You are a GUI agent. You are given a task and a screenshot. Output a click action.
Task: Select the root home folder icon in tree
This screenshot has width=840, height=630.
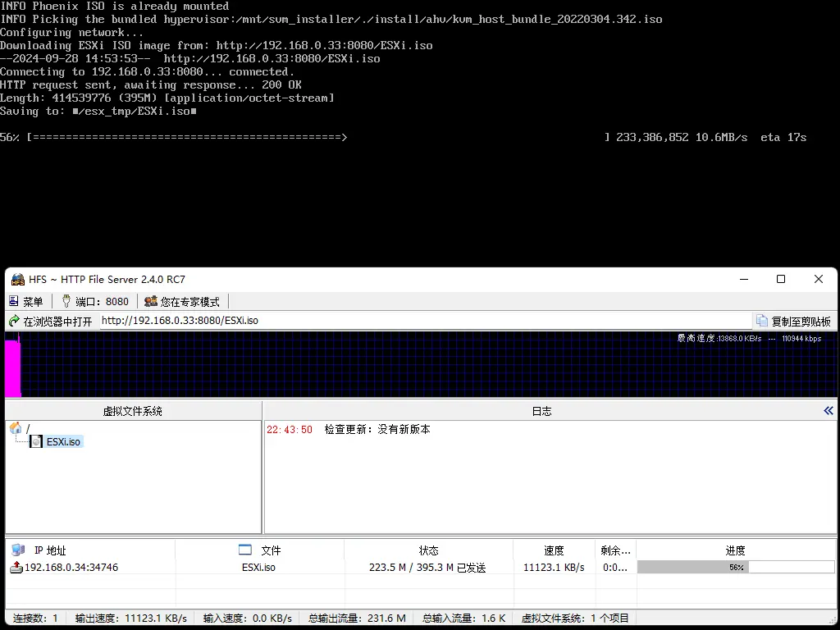click(x=16, y=428)
